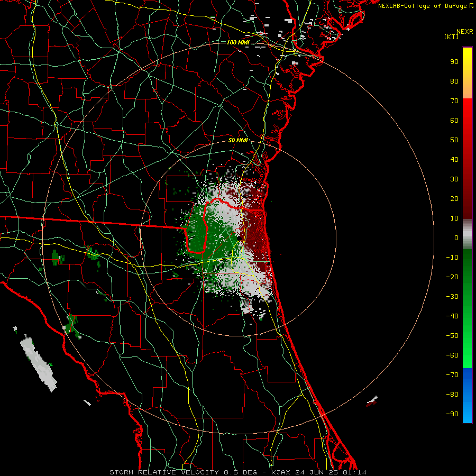Click the positive 10 value on the scale

click(x=454, y=218)
